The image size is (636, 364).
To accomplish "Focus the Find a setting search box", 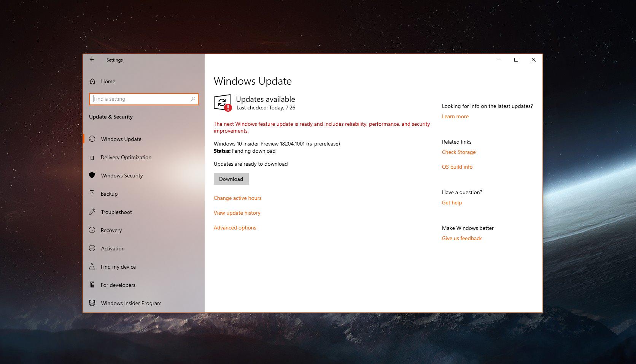I will pos(141,99).
